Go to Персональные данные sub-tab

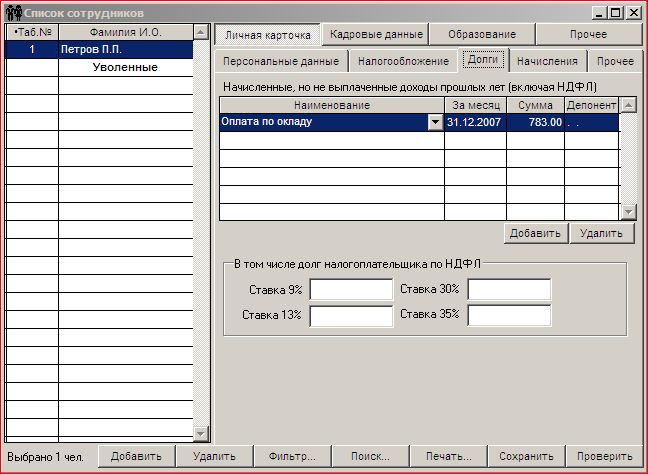tap(280, 62)
